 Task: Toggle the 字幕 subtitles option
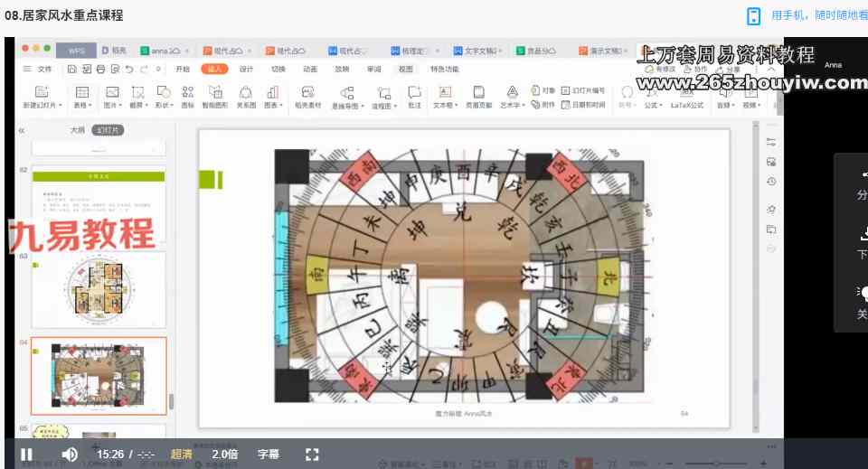click(x=269, y=454)
